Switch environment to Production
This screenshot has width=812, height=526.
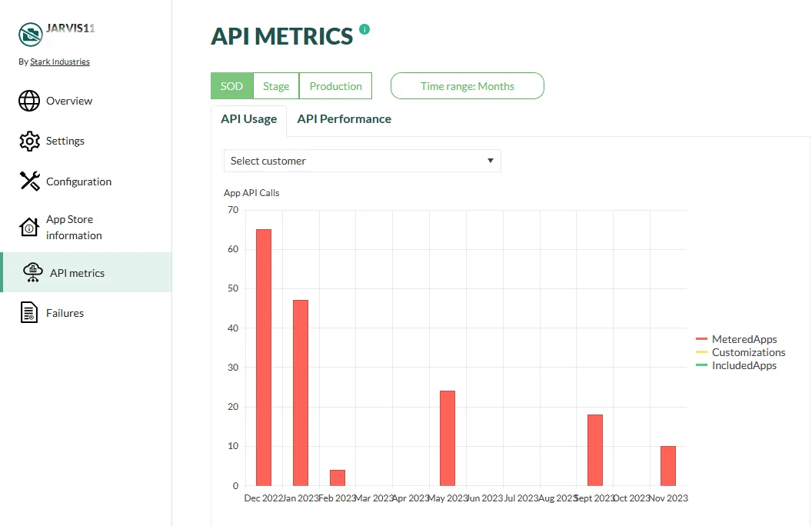[x=335, y=86]
